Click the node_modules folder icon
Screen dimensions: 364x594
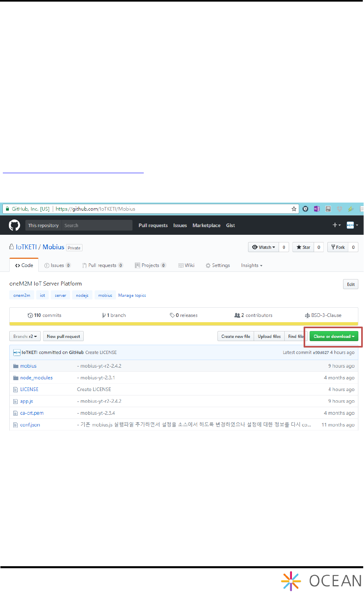(x=16, y=378)
